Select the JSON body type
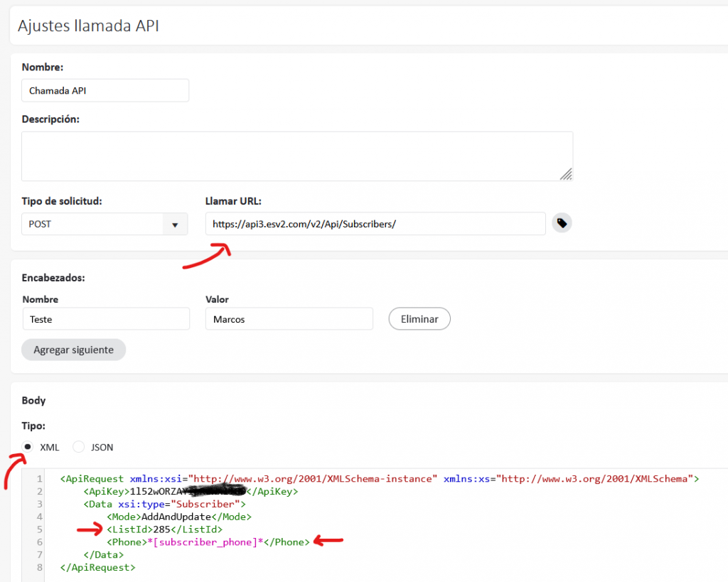 point(79,447)
